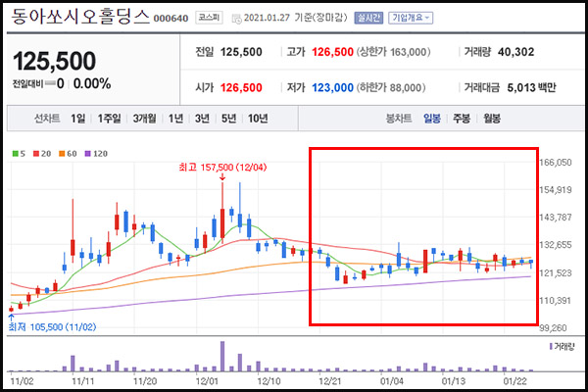This screenshot has height=392, width=588.
Task: Click the 0.00% change value
Action: [x=92, y=83]
